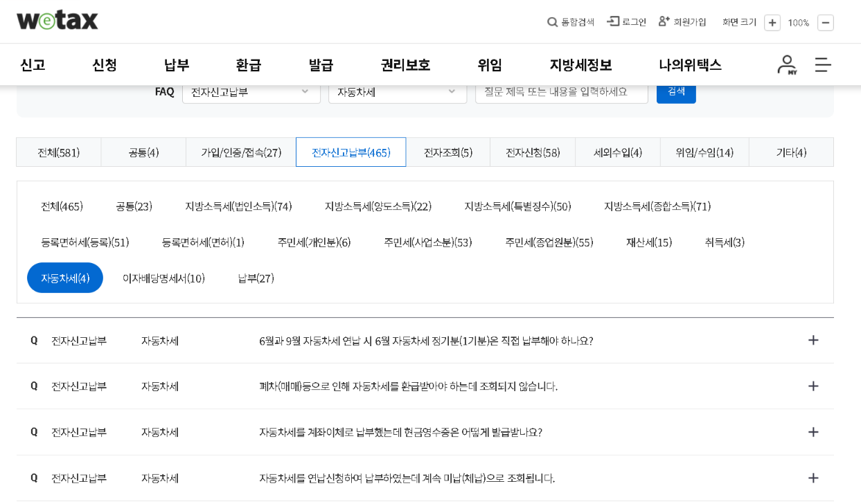
Task: Switch to 전자조회(5) tab
Action: coord(448,152)
